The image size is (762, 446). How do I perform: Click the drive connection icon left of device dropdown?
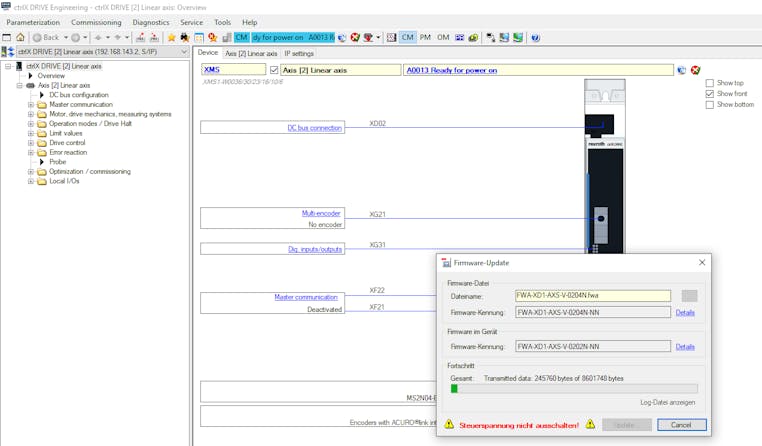(8, 51)
